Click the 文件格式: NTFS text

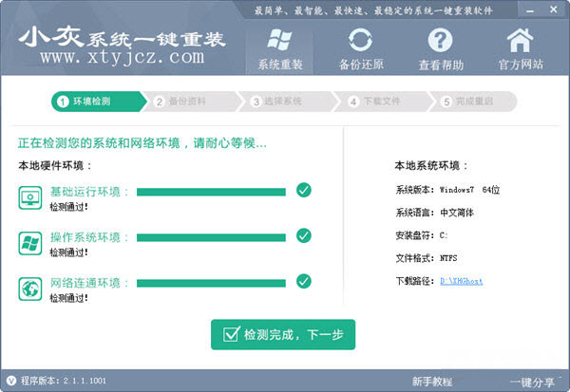point(427,258)
